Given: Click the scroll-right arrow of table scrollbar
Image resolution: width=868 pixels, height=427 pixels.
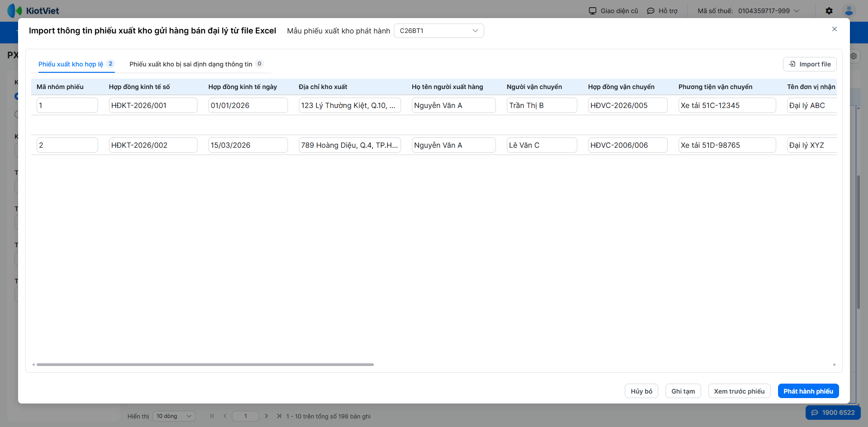Looking at the screenshot, I should pyautogui.click(x=835, y=365).
